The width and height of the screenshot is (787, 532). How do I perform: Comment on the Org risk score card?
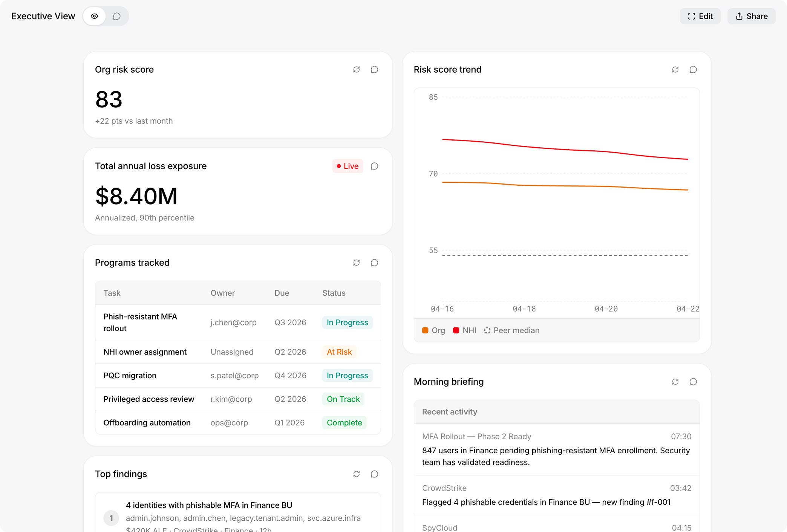[x=374, y=70]
